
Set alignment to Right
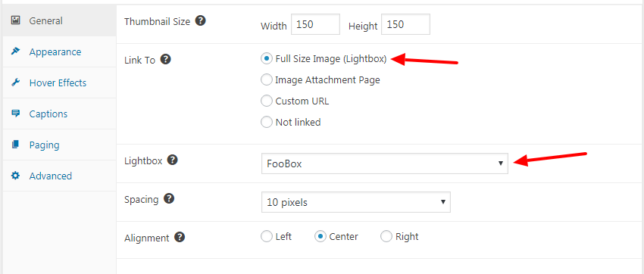click(x=386, y=236)
